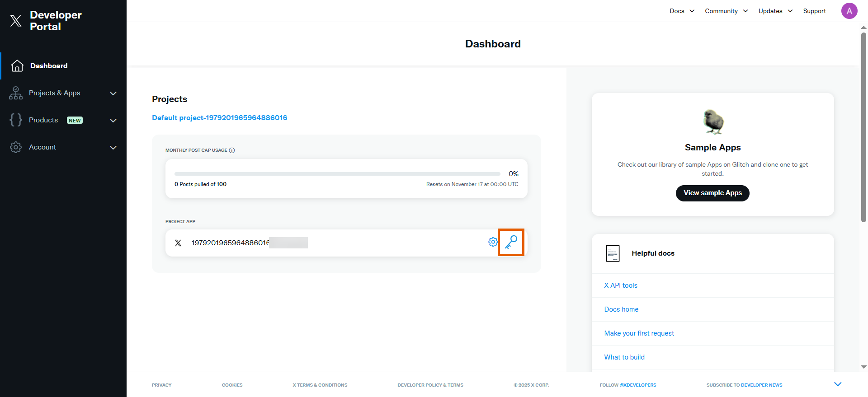Viewport: 868px width, 397px height.
Task: Click the monthly post cap info icon
Action: point(232,150)
